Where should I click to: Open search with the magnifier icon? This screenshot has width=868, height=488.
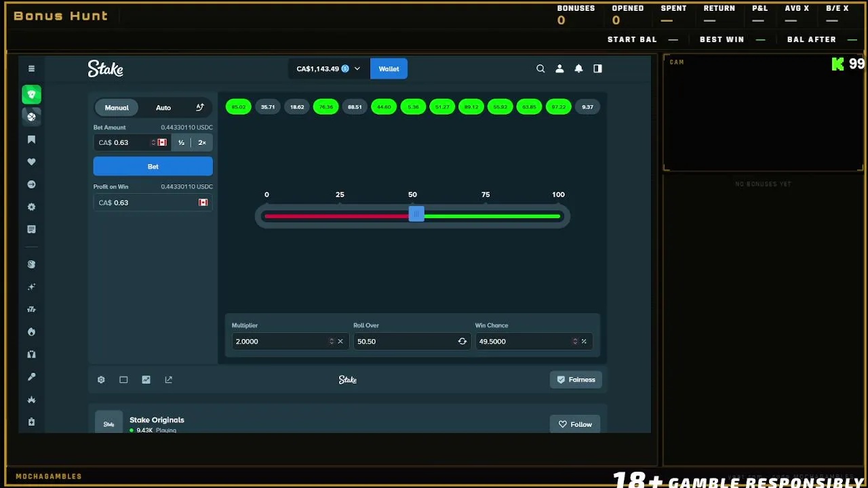point(540,68)
